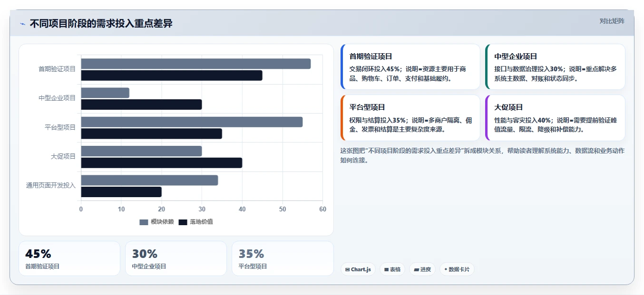Click the 进度 tag
644x295 pixels.
tap(422, 269)
